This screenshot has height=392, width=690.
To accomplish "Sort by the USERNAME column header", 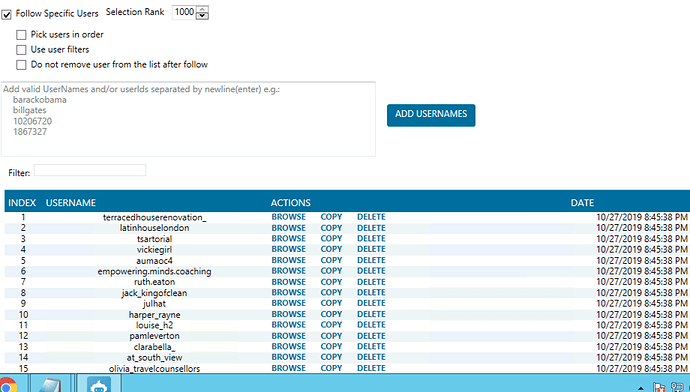I will [x=71, y=203].
